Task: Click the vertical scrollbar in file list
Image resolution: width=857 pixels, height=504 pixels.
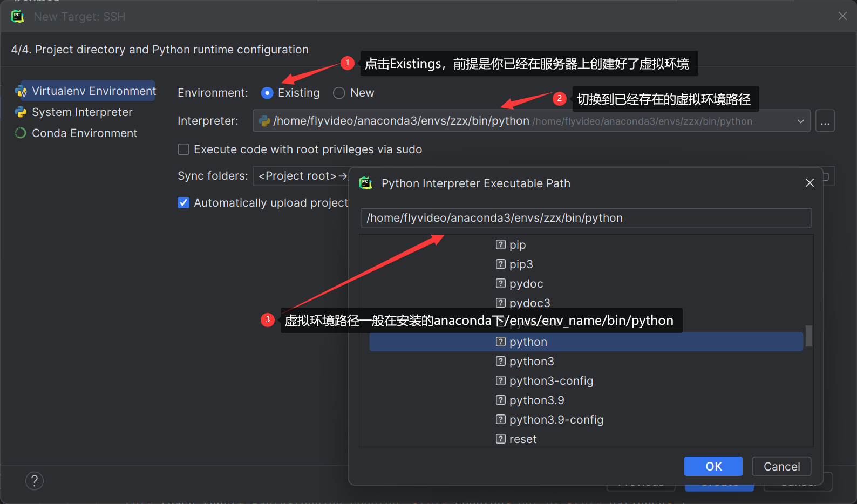Action: click(x=808, y=336)
